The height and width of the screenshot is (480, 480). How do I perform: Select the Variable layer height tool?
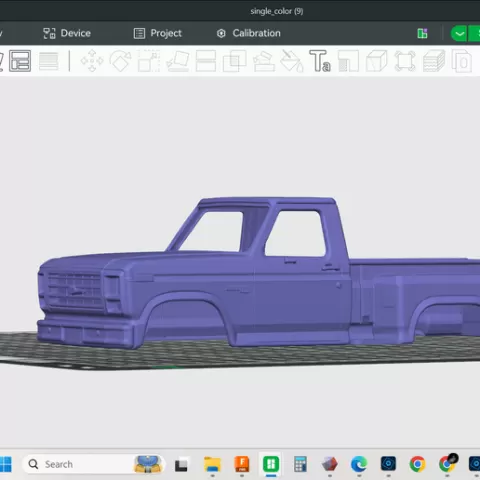[x=49, y=61]
